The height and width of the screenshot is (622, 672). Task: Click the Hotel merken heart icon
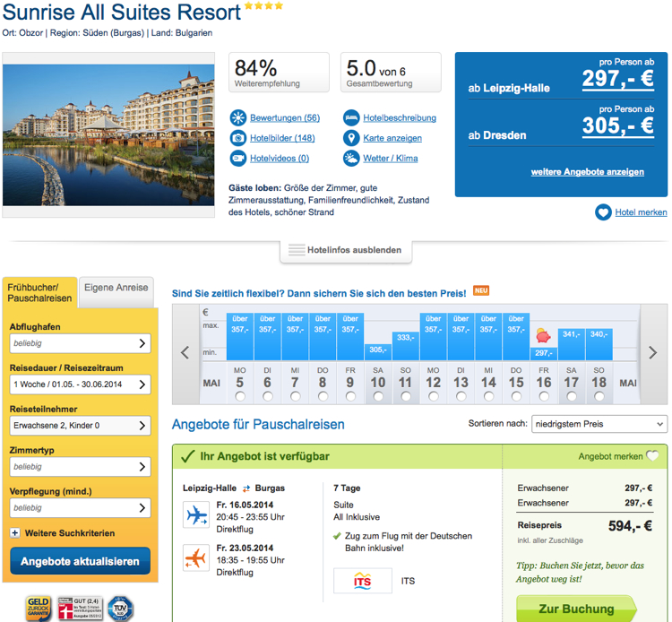603,212
